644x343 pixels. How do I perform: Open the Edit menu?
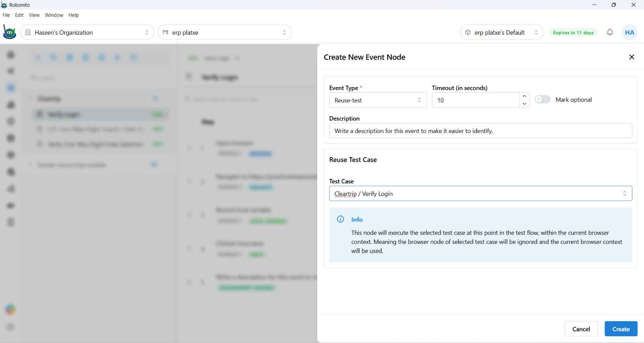pos(19,15)
